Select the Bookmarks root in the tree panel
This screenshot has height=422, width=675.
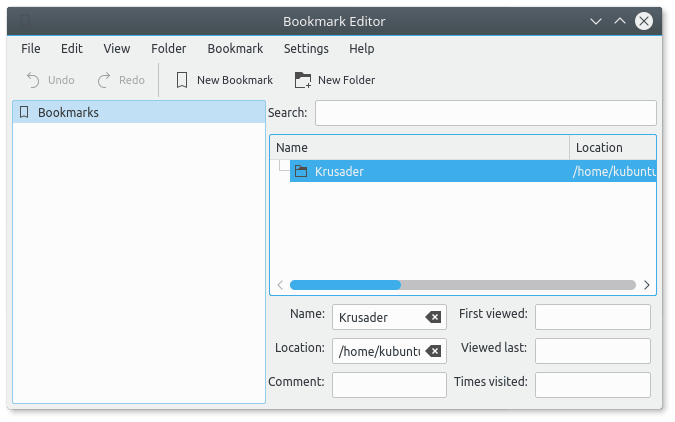pos(68,113)
